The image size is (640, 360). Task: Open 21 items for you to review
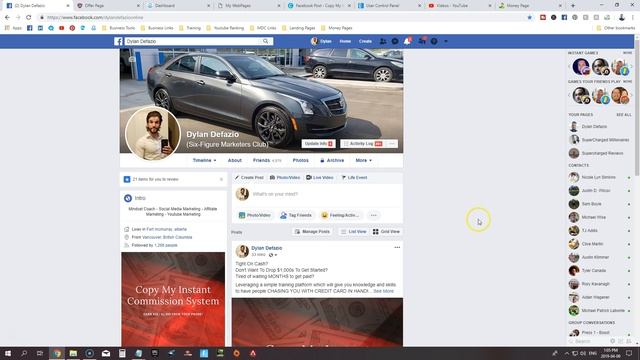pos(155,179)
